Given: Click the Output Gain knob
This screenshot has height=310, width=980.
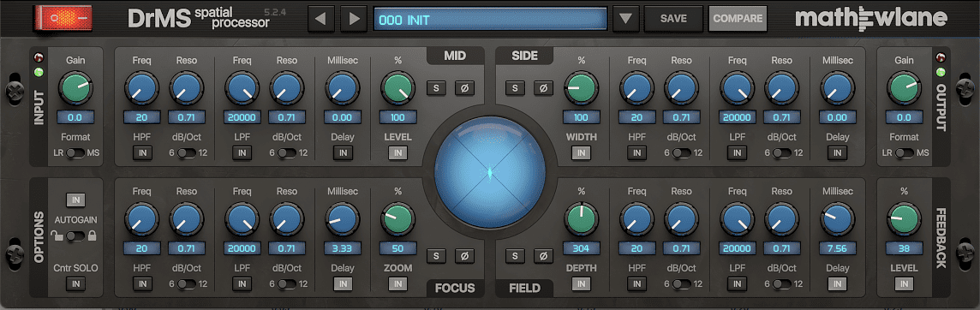Looking at the screenshot, I should [x=904, y=88].
